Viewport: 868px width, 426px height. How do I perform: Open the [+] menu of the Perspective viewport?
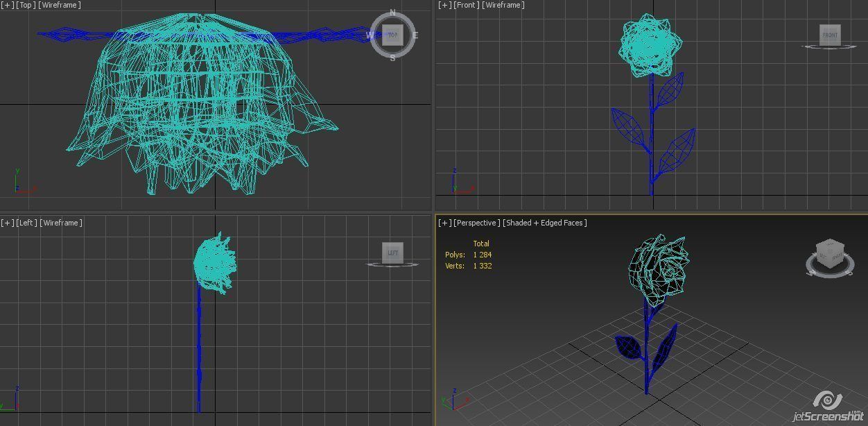444,223
